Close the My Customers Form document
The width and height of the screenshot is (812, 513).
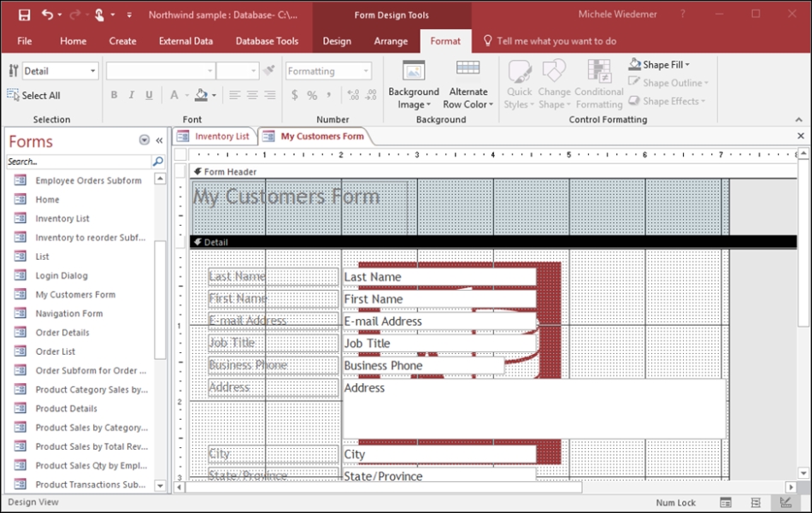pos(801,136)
